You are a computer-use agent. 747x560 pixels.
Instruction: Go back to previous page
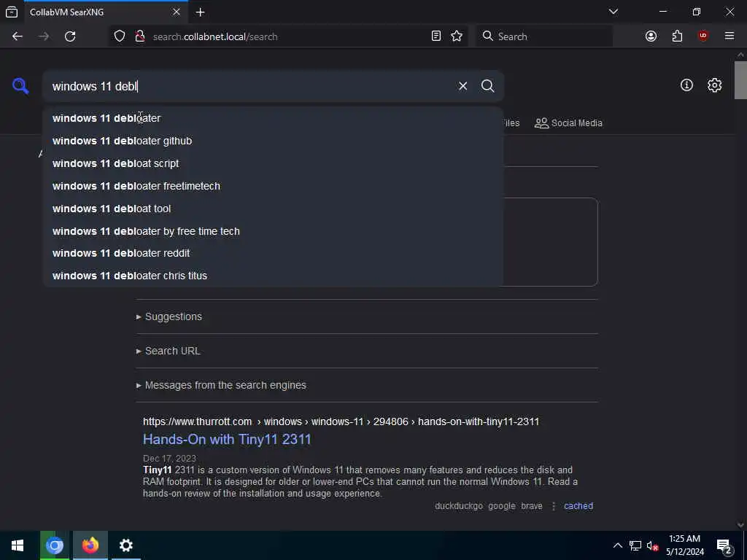coord(18,36)
